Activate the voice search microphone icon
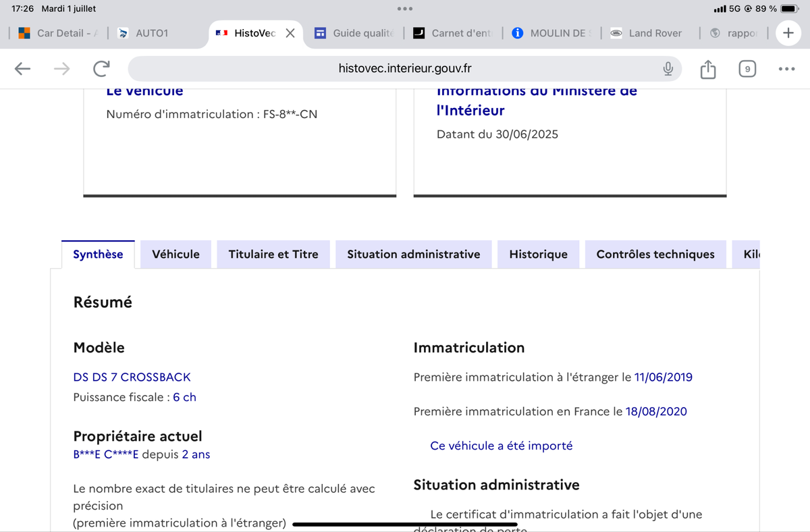This screenshot has width=810, height=532. coord(667,68)
